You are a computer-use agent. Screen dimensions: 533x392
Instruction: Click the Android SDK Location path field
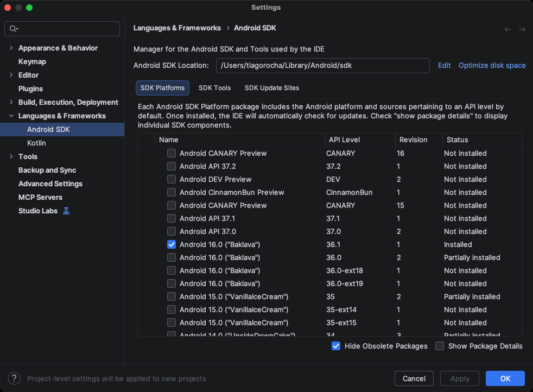322,66
